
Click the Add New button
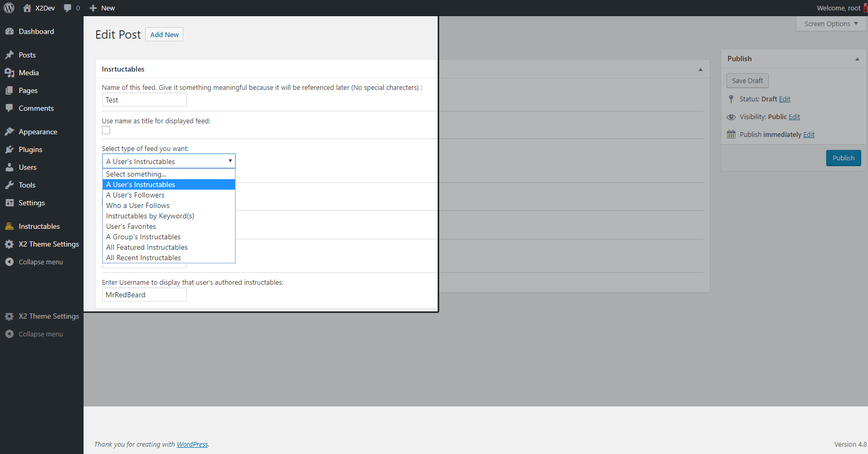point(164,34)
